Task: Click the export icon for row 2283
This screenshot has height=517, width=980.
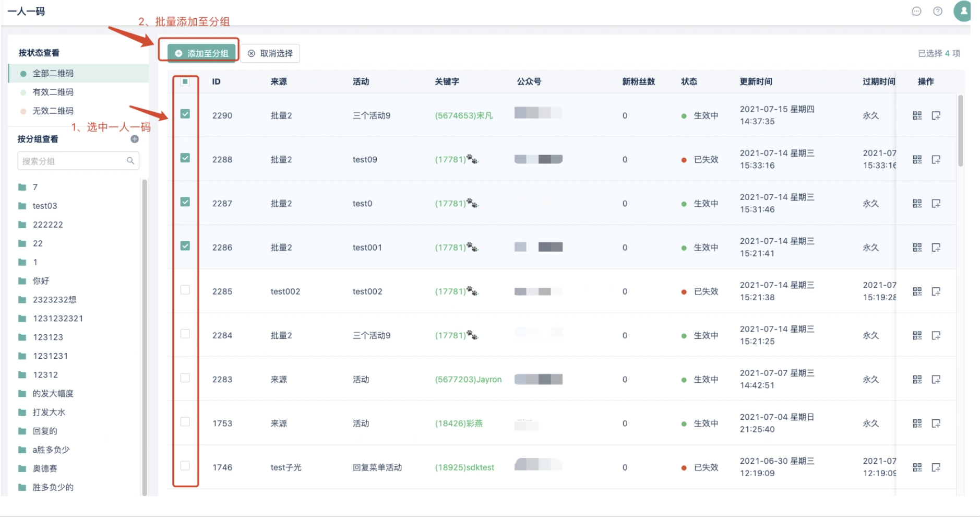Action: pyautogui.click(x=936, y=379)
